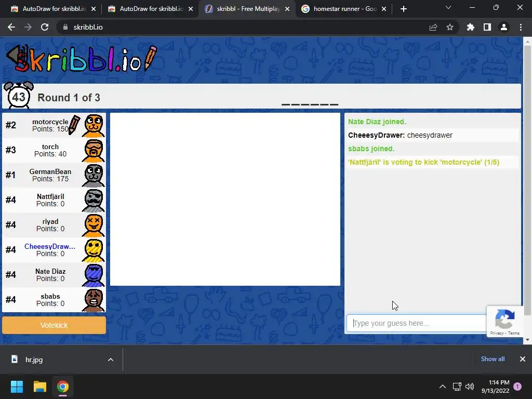This screenshot has height=399, width=532.
Task: Toggle the browser side panel icon
Action: (487, 27)
